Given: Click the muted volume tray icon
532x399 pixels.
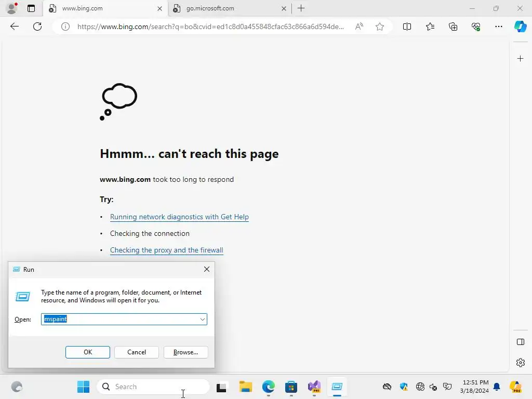Looking at the screenshot, I should pos(433,387).
